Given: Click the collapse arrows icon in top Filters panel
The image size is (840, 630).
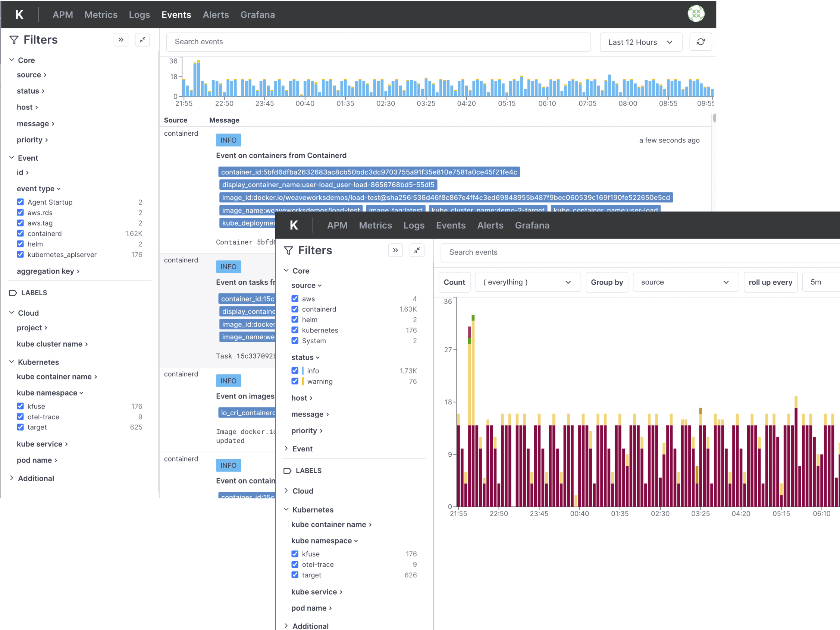Looking at the screenshot, I should pos(142,40).
